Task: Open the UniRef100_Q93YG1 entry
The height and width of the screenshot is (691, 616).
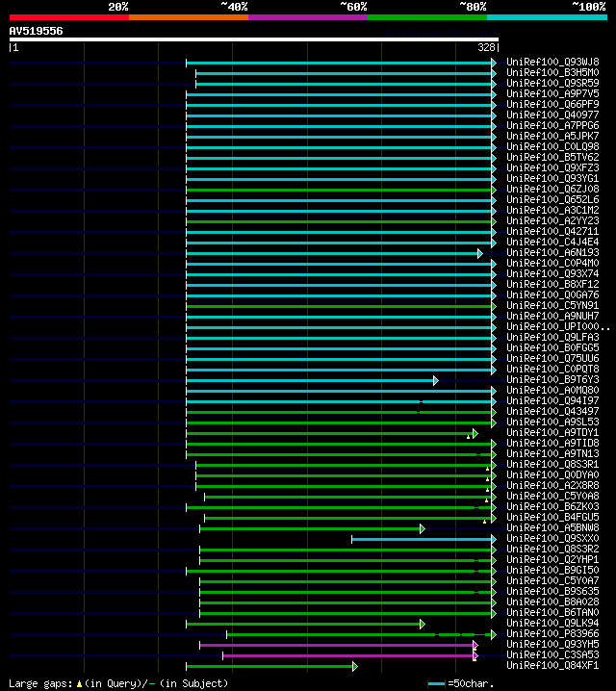Action: click(x=552, y=178)
